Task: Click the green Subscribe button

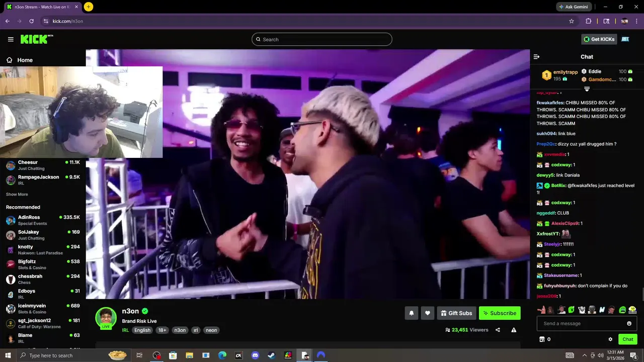Action: [500, 313]
